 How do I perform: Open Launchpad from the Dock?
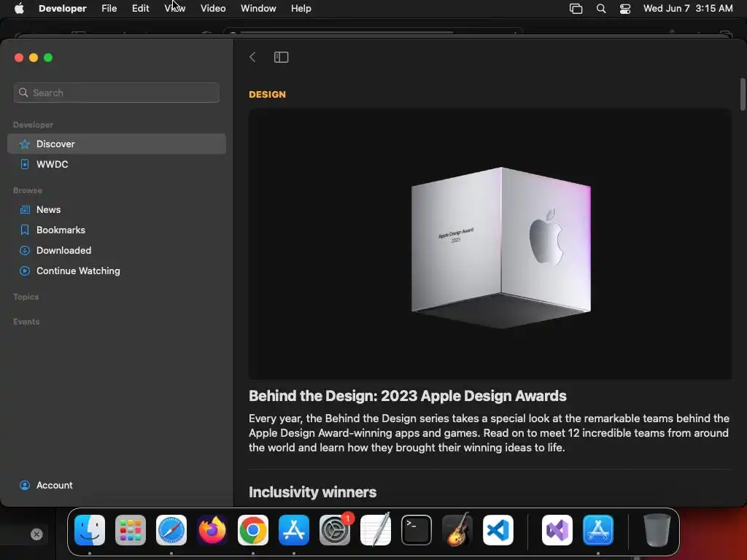[x=131, y=530]
